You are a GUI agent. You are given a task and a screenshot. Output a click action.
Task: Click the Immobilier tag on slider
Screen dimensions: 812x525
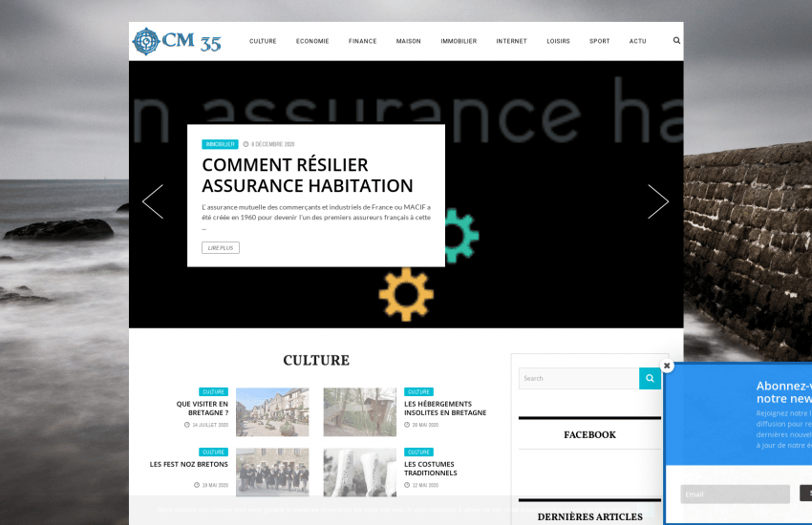[220, 144]
